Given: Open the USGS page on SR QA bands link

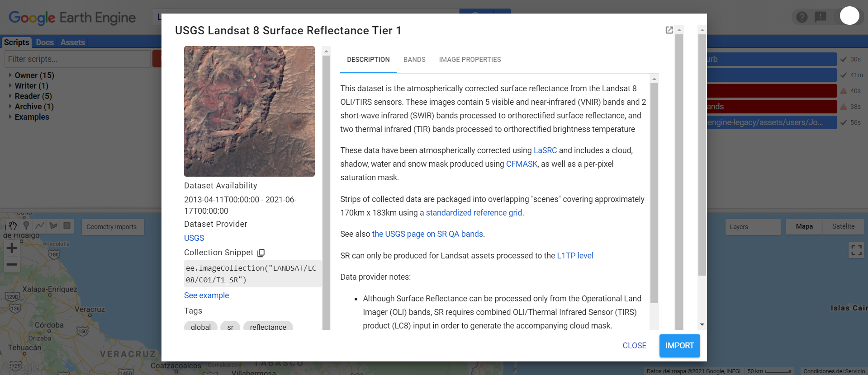Looking at the screenshot, I should tap(427, 234).
